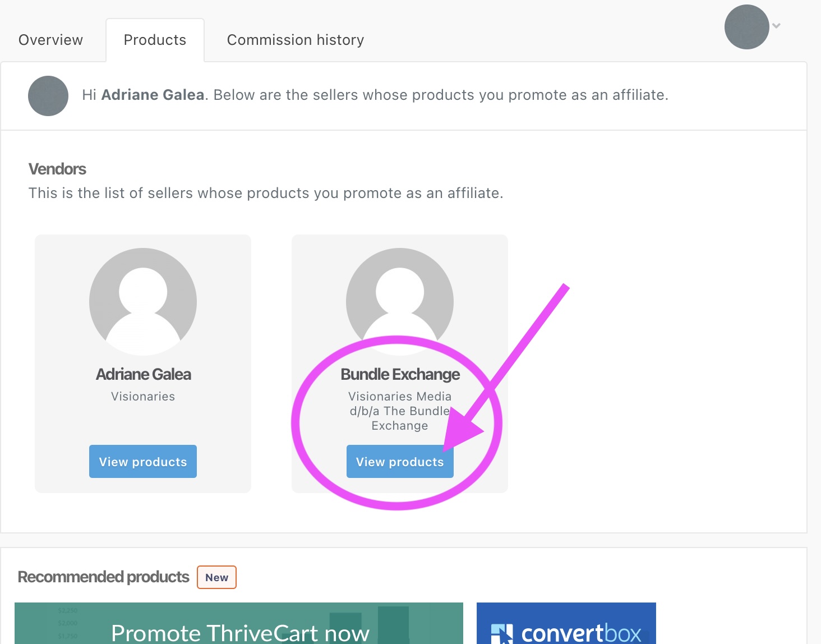Click the Adriane Galea vendor card name

click(x=143, y=374)
